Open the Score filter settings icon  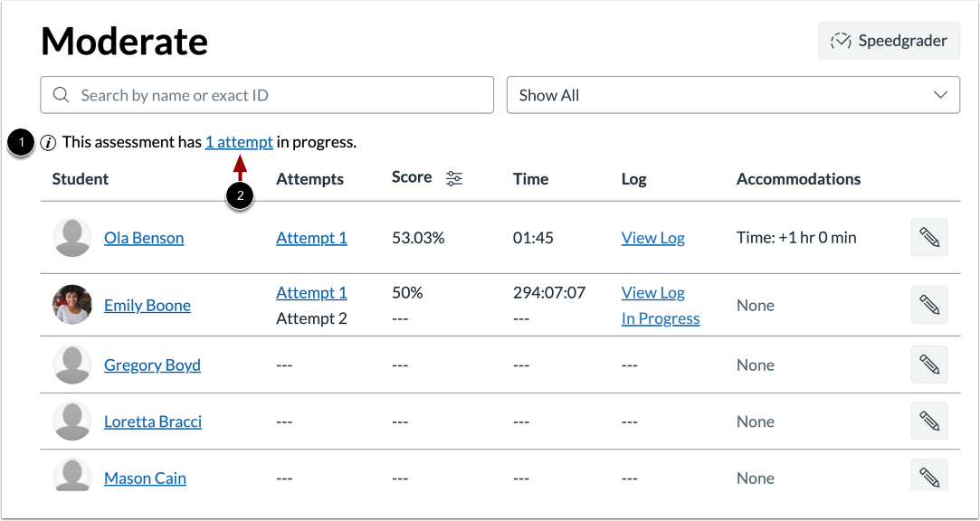453,178
